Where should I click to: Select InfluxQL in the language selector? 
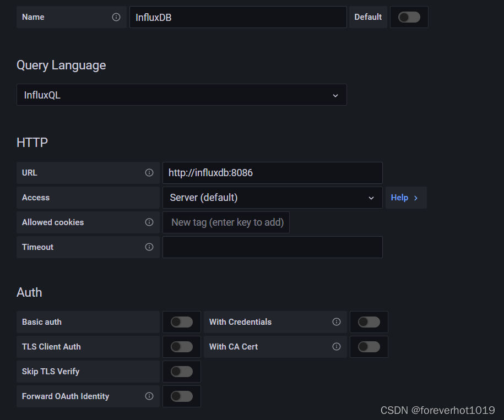pos(181,95)
